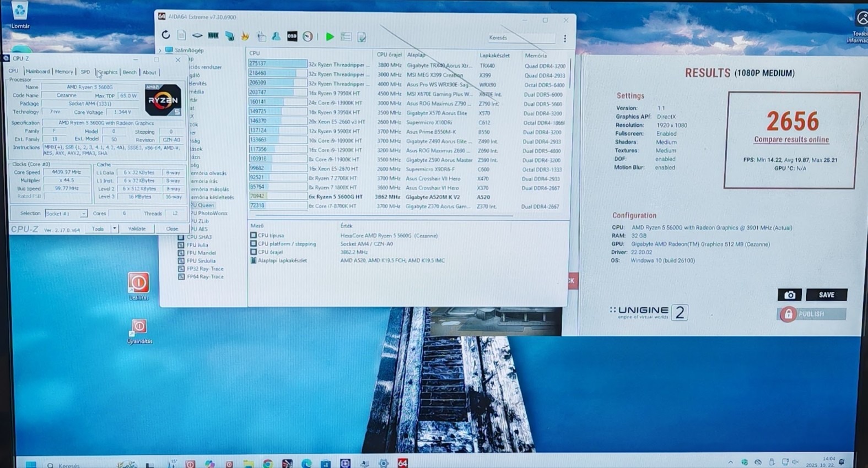Toggle CPU típusa checkbox in AIDA64
This screenshot has width=868, height=468.
click(254, 235)
